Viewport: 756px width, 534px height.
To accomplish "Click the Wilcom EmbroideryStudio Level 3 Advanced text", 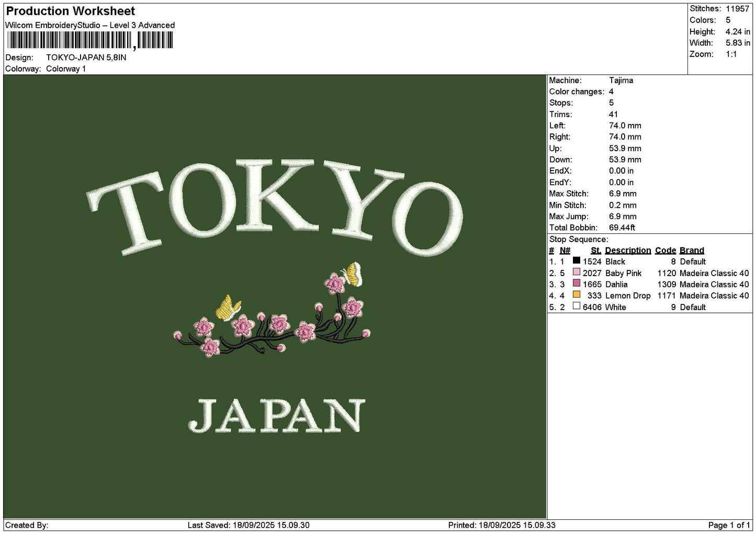I will point(90,25).
